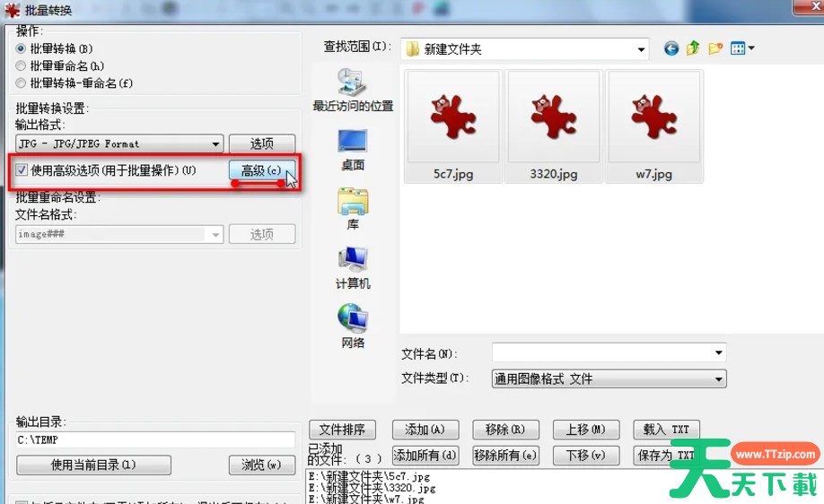Click the 添加所有(d) button

[x=425, y=456]
